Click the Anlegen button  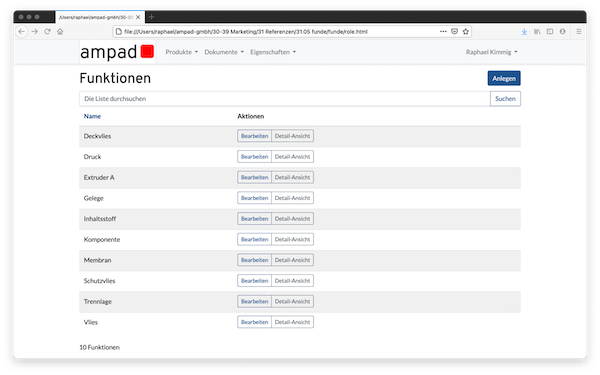(x=504, y=78)
